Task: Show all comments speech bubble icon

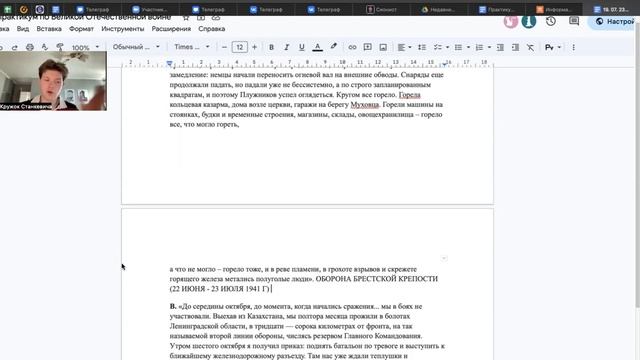Action: 574,21
